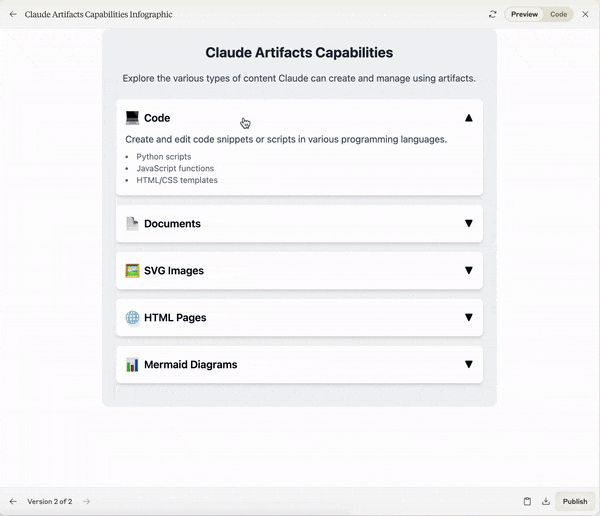
Task: Expand the Mermaid Diagrams section arrow
Action: [468, 364]
